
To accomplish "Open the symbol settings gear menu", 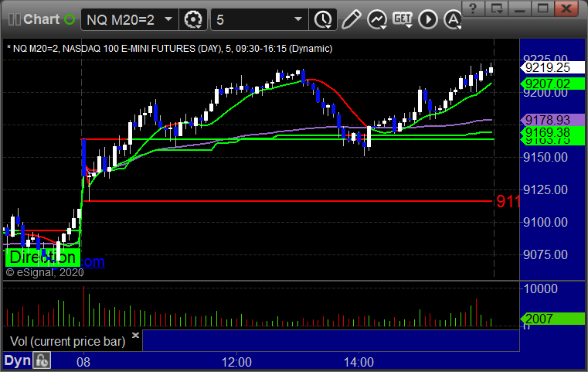I will click(193, 19).
